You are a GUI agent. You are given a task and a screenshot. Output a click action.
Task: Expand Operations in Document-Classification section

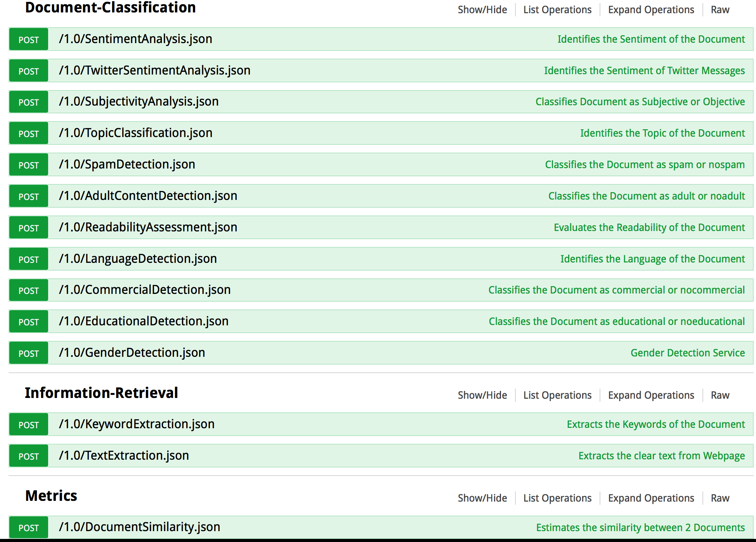click(x=651, y=10)
